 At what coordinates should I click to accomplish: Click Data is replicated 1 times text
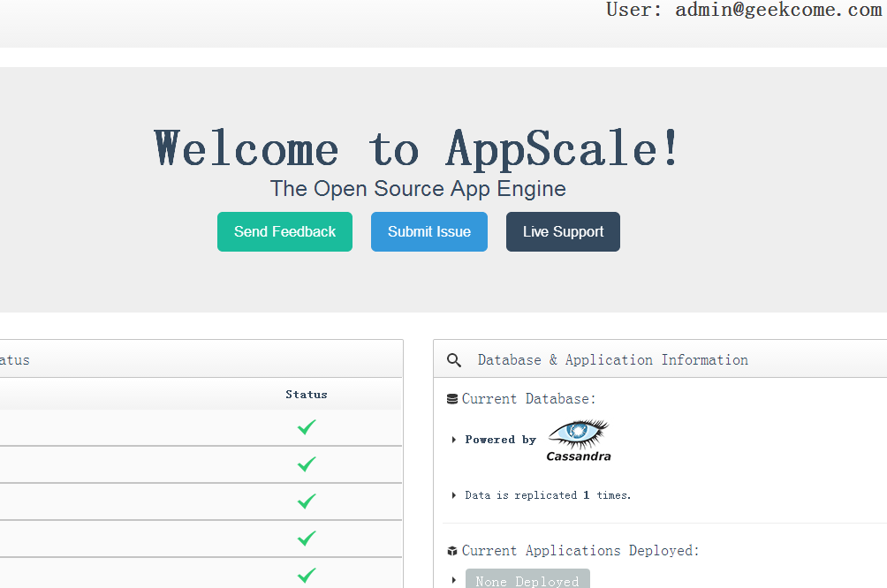(x=548, y=495)
